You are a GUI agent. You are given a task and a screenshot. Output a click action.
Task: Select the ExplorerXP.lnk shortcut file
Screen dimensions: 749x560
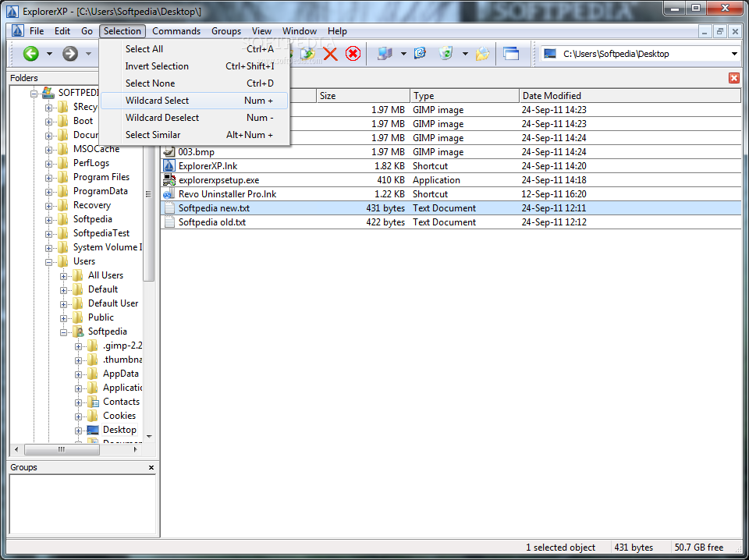coord(451,166)
